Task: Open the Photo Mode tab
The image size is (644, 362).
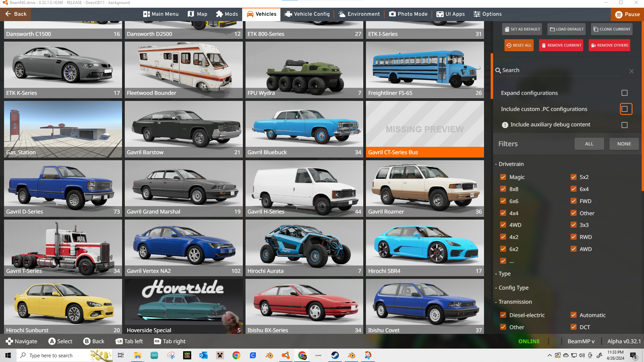Action: click(x=408, y=14)
